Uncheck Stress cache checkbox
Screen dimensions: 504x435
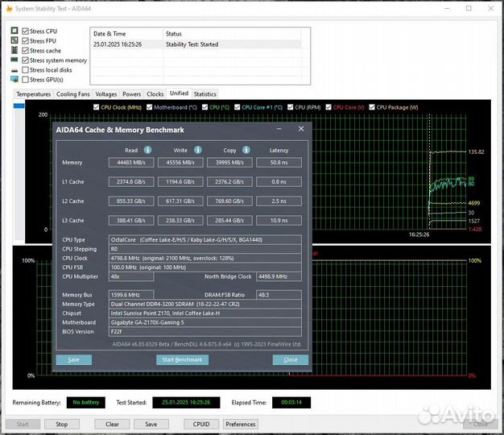tap(26, 51)
